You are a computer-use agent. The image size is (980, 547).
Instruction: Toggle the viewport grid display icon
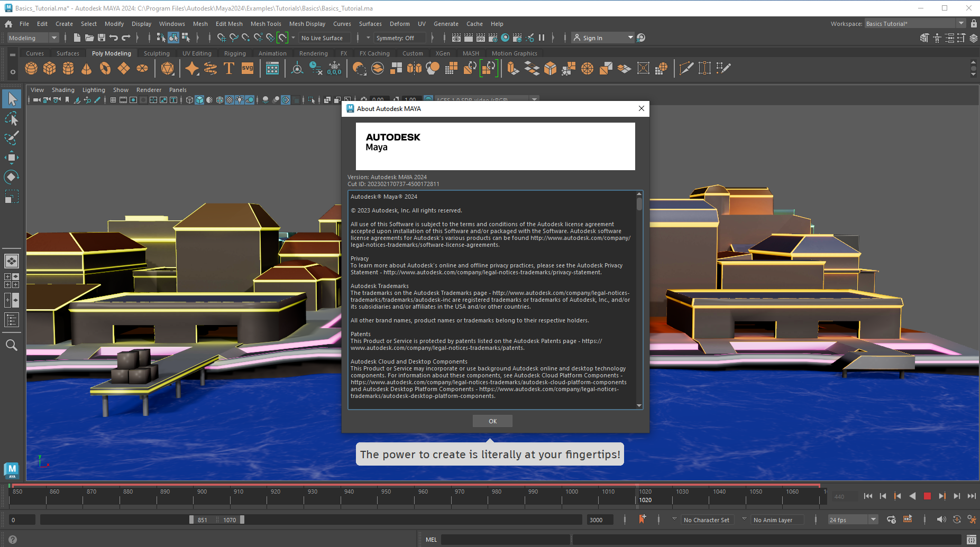click(113, 100)
